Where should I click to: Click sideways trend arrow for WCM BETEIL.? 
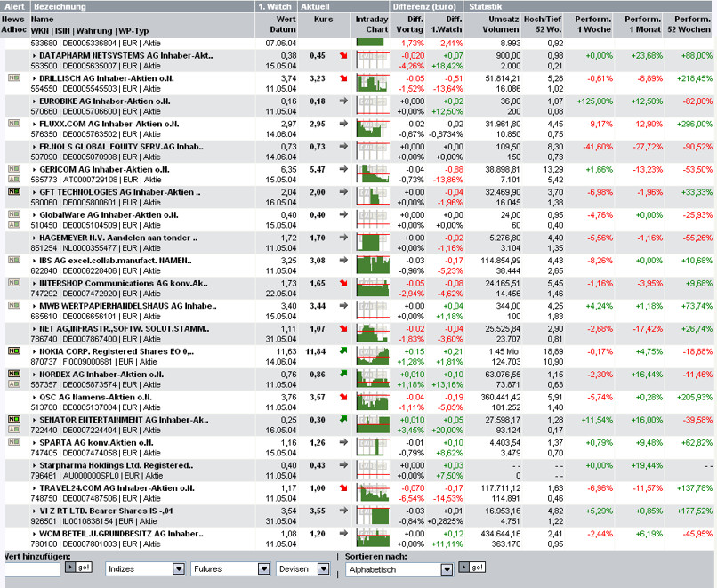343,533
